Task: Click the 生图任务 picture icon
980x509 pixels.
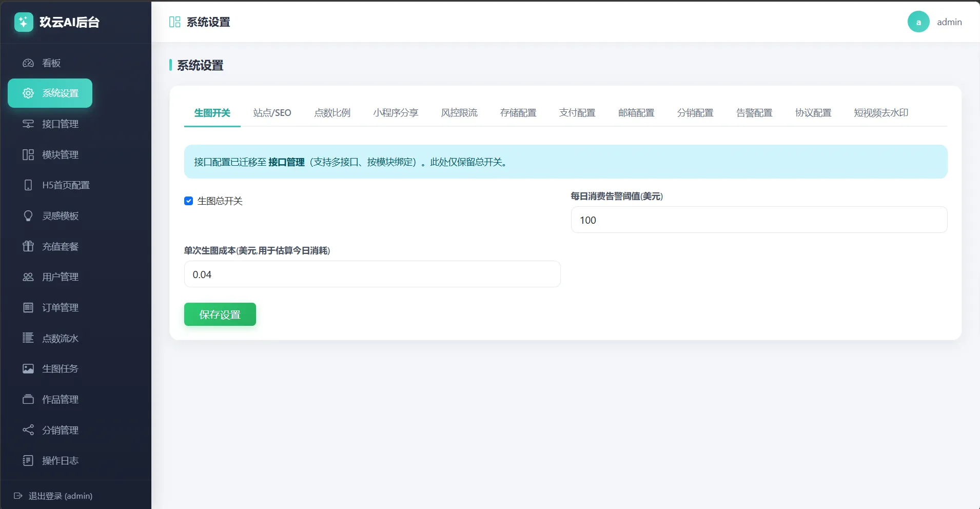Action: [x=28, y=368]
